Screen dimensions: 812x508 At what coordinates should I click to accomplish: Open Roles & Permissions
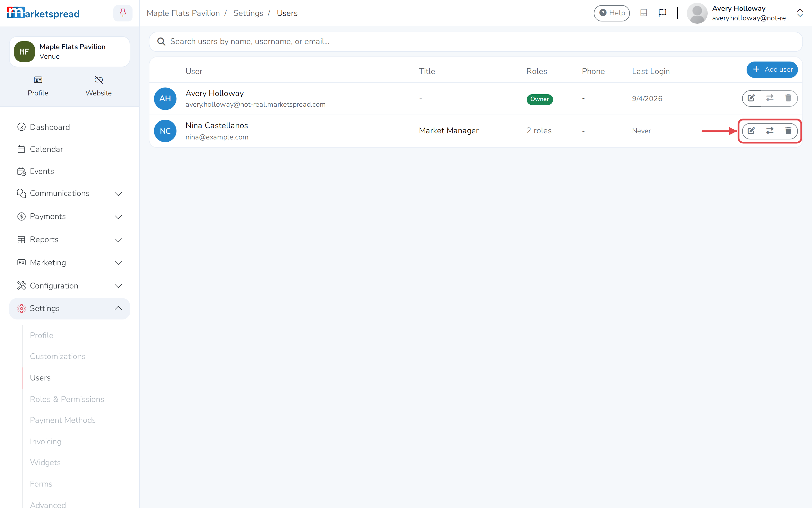click(x=67, y=399)
